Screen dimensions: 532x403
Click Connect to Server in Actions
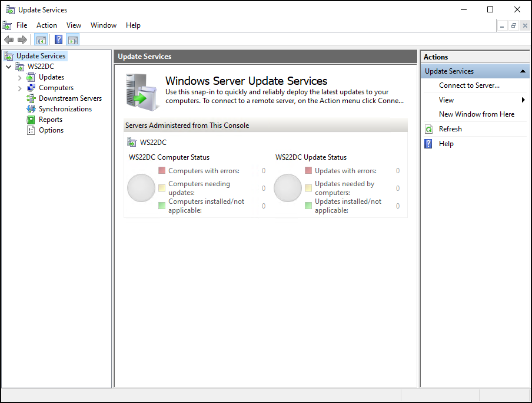coord(469,85)
